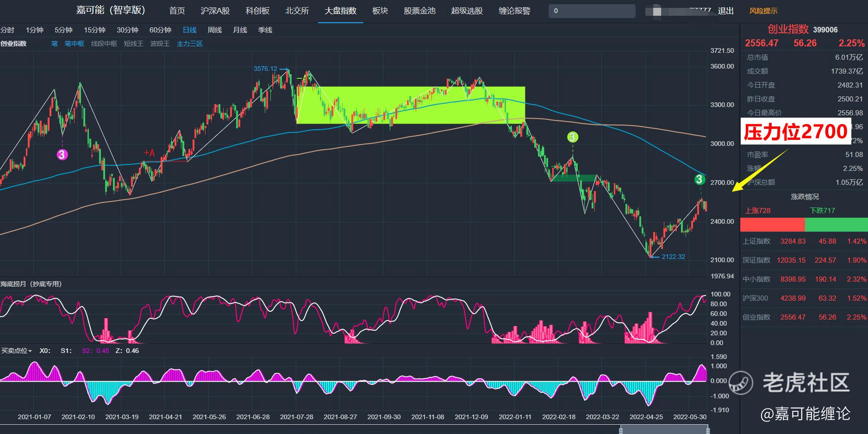Click the 总市值 6.01万亿 row
Image resolution: width=868 pixels, height=434 pixels.
point(805,57)
